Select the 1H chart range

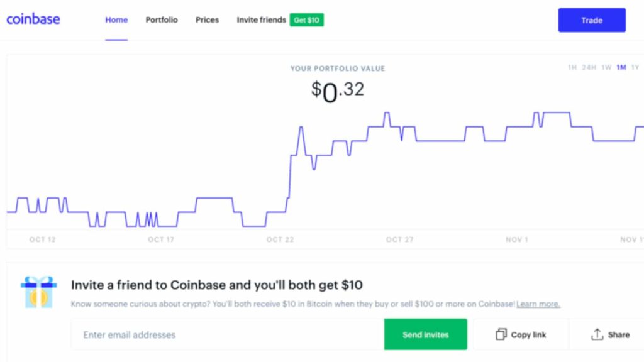572,67
